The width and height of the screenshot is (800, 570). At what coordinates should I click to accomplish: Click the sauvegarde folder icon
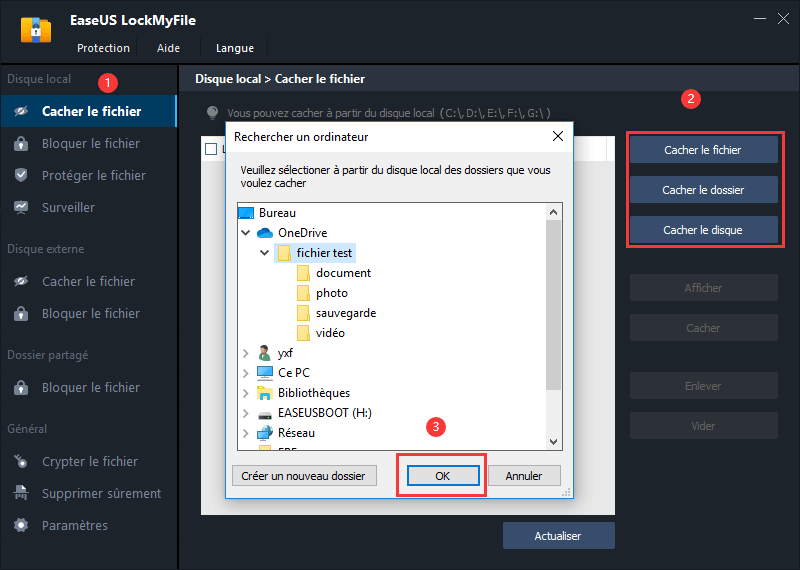(x=303, y=313)
